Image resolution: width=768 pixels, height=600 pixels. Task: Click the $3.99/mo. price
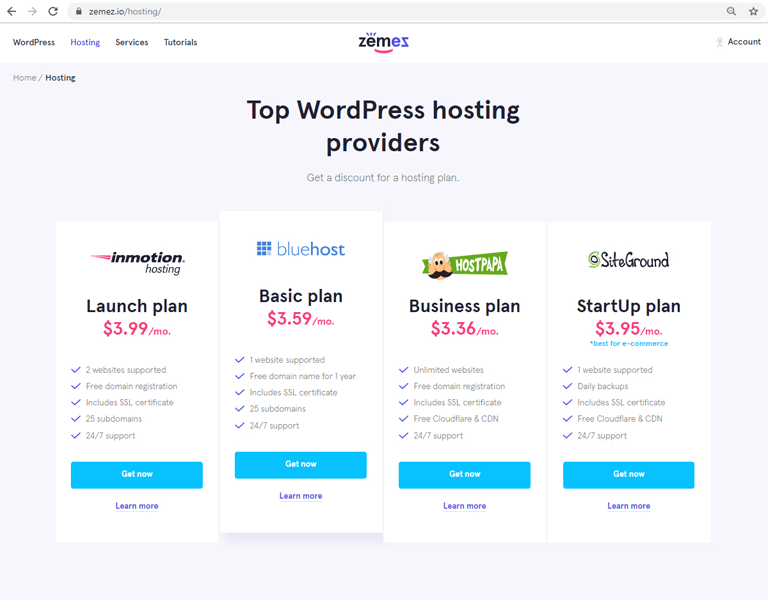click(x=137, y=329)
